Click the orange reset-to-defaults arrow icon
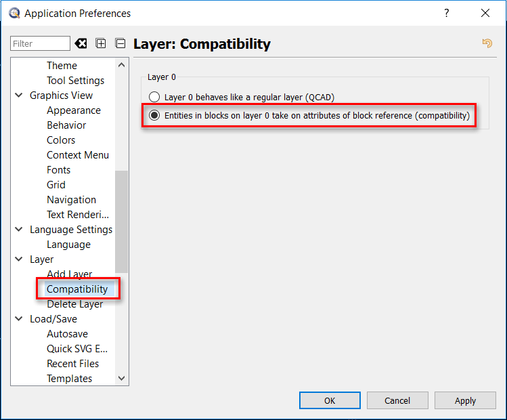 click(x=487, y=43)
